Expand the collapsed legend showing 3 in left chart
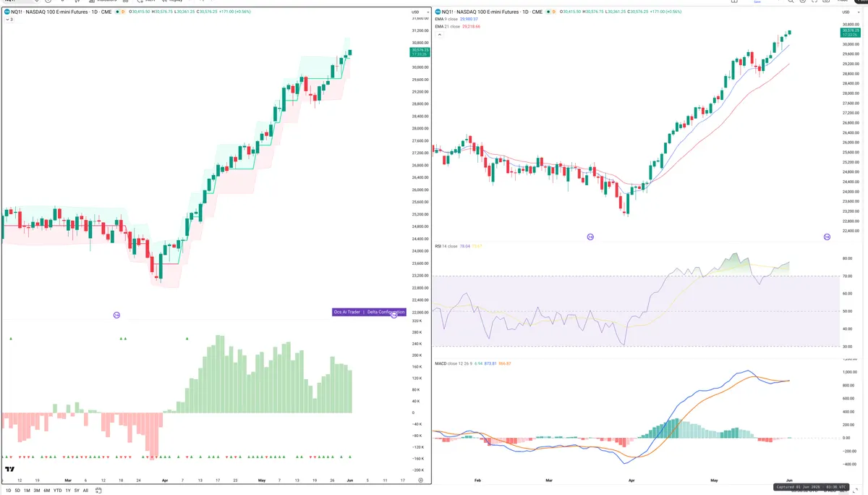This screenshot has width=868, height=495. pyautogui.click(x=8, y=20)
